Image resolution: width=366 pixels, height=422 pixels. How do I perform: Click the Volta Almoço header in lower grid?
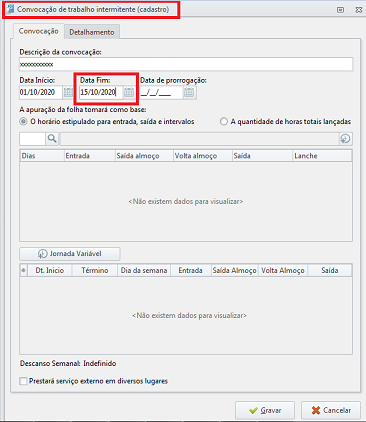point(283,270)
